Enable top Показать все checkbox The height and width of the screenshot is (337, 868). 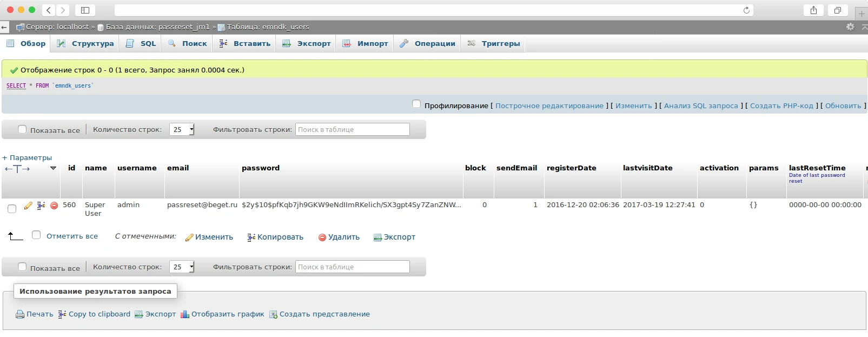(22, 129)
